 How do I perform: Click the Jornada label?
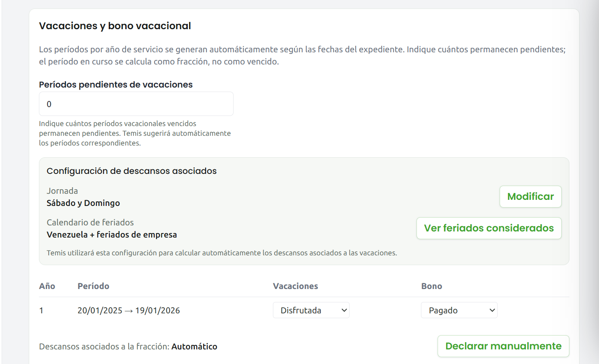pos(62,191)
